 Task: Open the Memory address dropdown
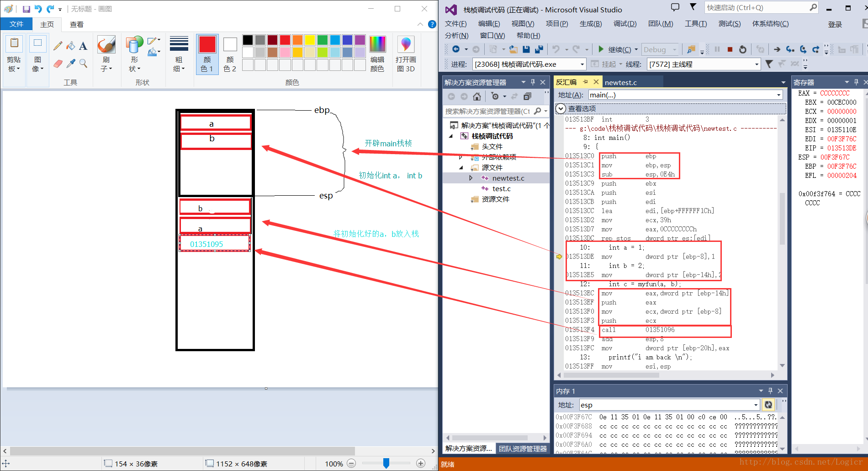(756, 405)
